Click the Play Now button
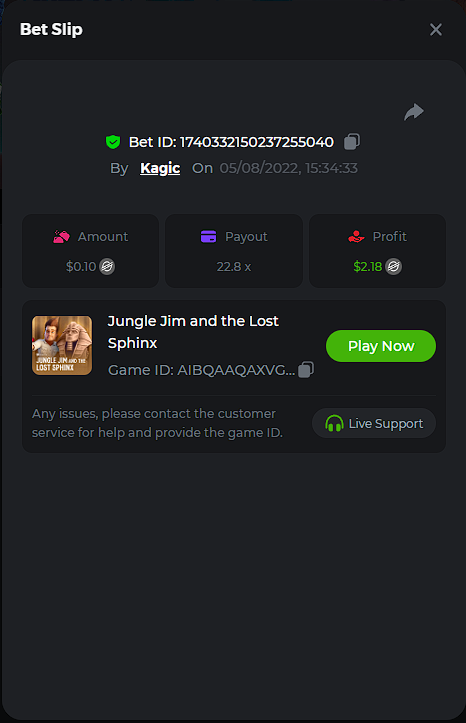Image resolution: width=466 pixels, height=723 pixels. tap(381, 346)
